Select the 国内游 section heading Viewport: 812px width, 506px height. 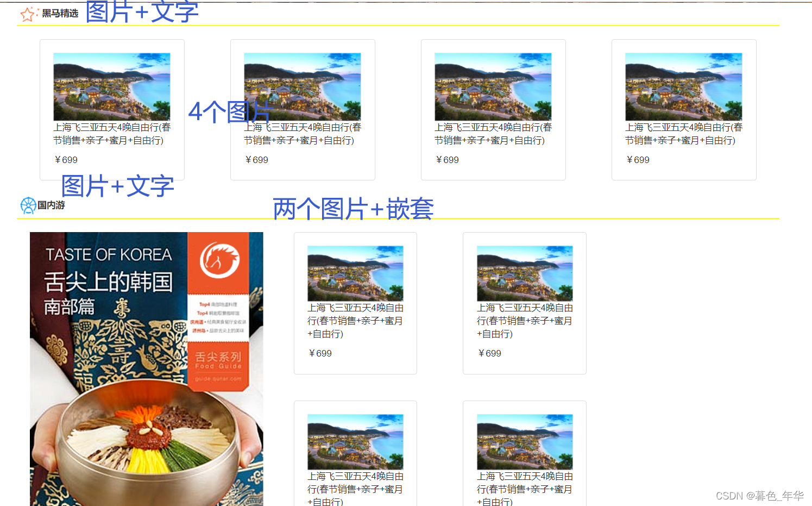[51, 205]
